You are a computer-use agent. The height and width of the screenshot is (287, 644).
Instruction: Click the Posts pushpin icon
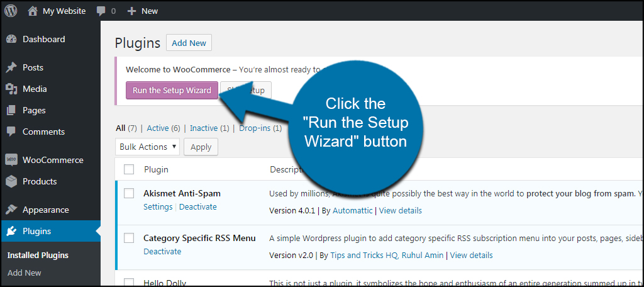pyautogui.click(x=11, y=67)
